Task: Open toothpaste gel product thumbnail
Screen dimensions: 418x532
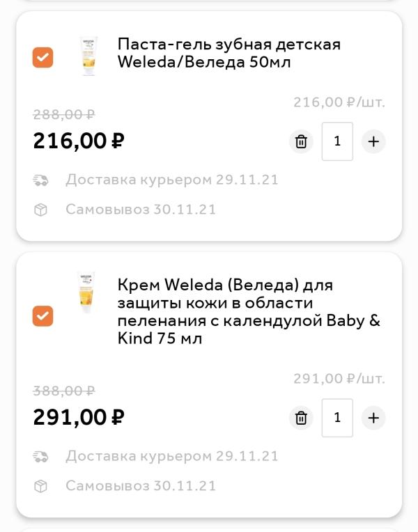Action: coord(89,56)
